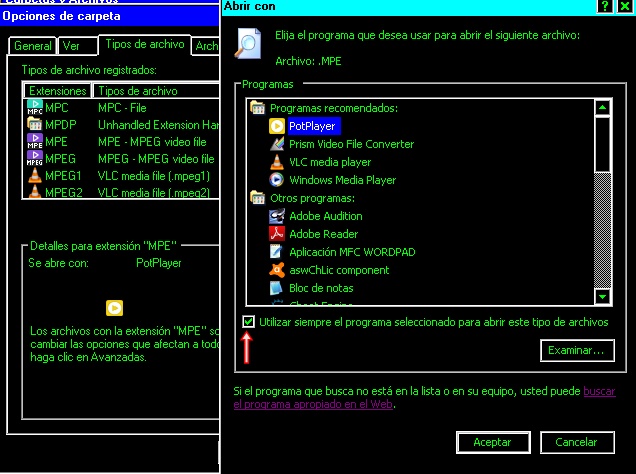This screenshot has width=636, height=474.
Task: Click the programs list scrollbar thumb
Action: coord(603,144)
